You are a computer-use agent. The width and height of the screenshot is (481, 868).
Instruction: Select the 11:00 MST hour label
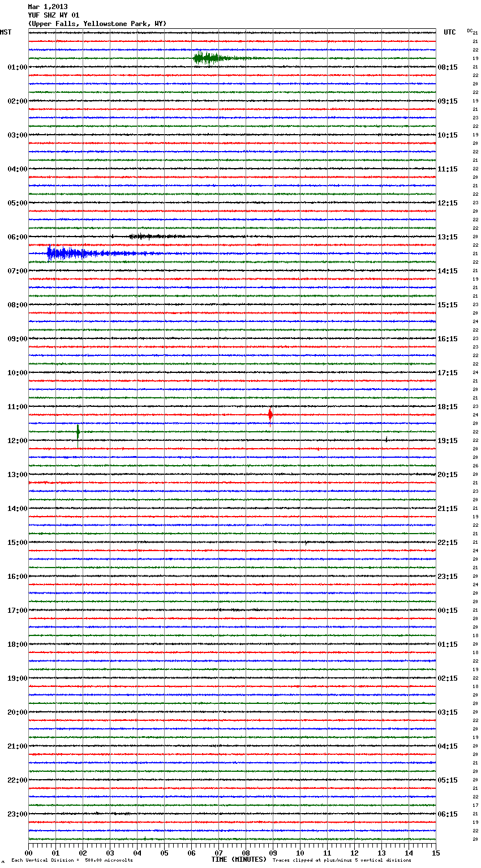[17, 407]
